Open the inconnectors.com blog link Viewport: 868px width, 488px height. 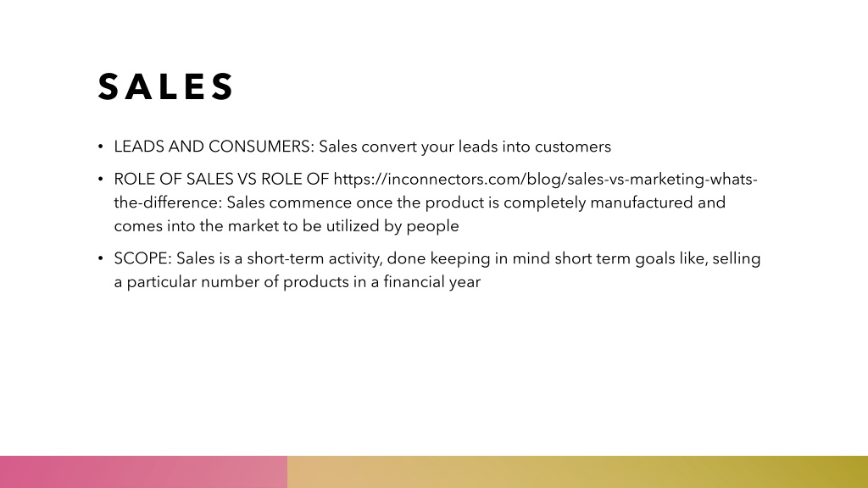[x=545, y=180]
